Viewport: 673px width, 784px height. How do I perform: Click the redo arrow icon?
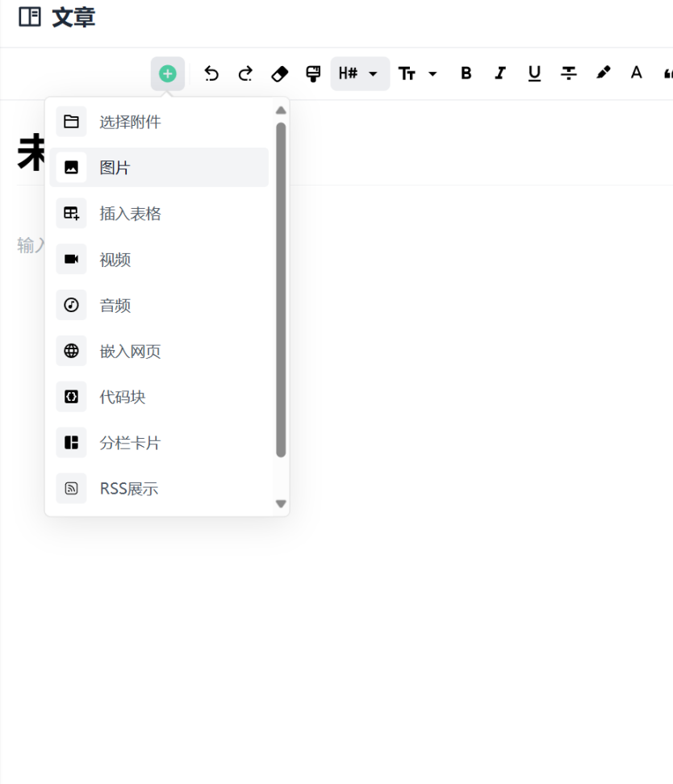tap(245, 74)
